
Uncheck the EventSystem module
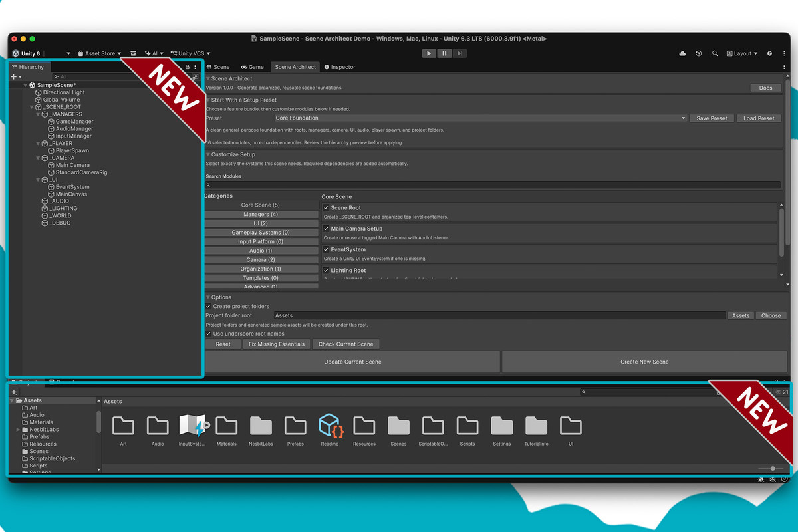(x=327, y=249)
